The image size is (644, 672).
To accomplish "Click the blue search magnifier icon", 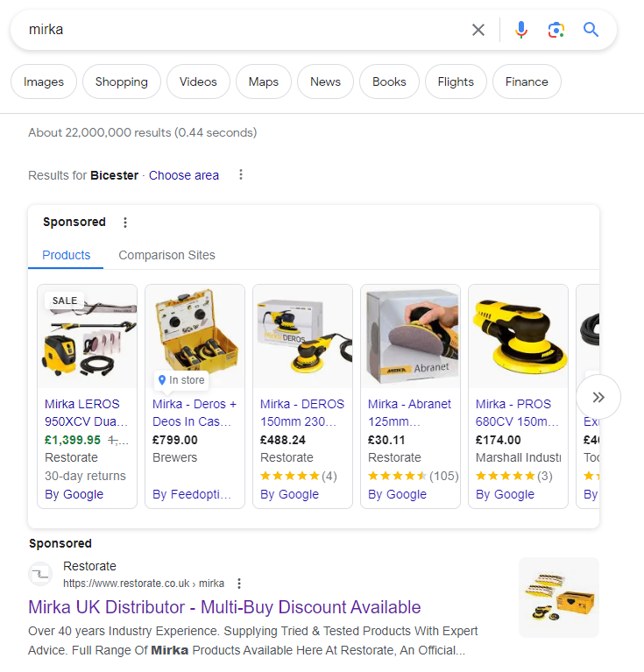I will click(591, 30).
